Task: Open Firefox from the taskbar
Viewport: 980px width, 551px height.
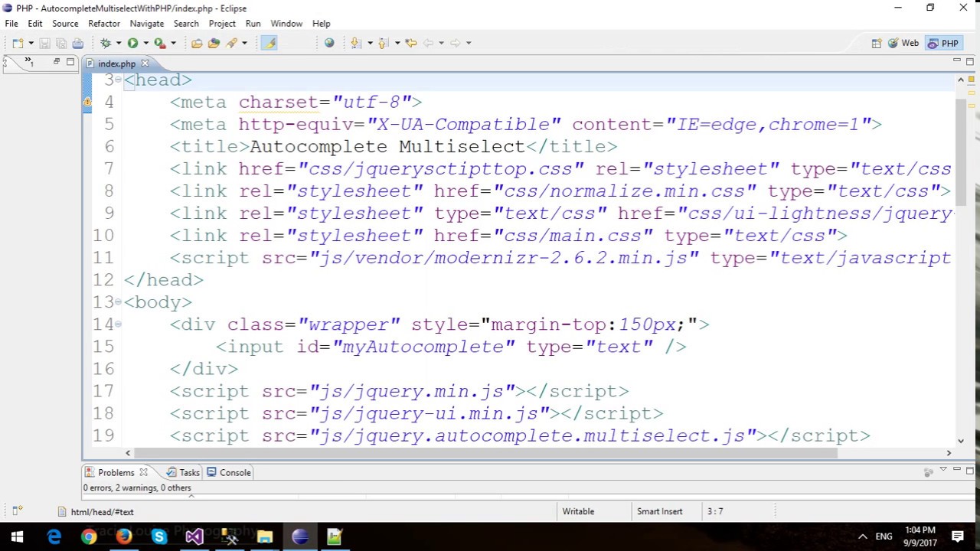Action: [x=124, y=536]
